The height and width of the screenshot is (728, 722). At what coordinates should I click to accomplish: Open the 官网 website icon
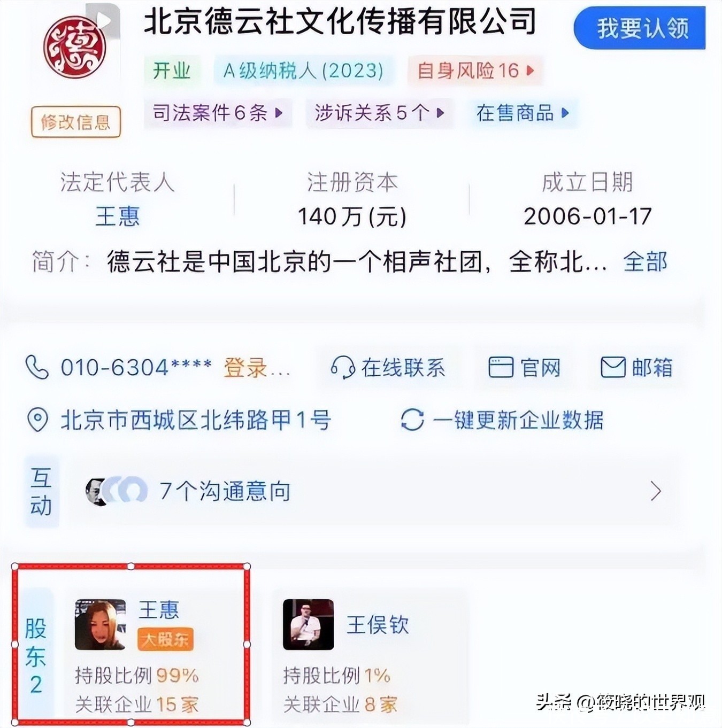pyautogui.click(x=501, y=368)
